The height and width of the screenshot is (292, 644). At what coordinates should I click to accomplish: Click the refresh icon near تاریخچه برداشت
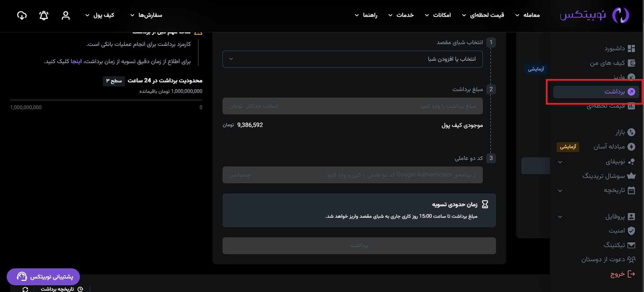(x=25, y=289)
